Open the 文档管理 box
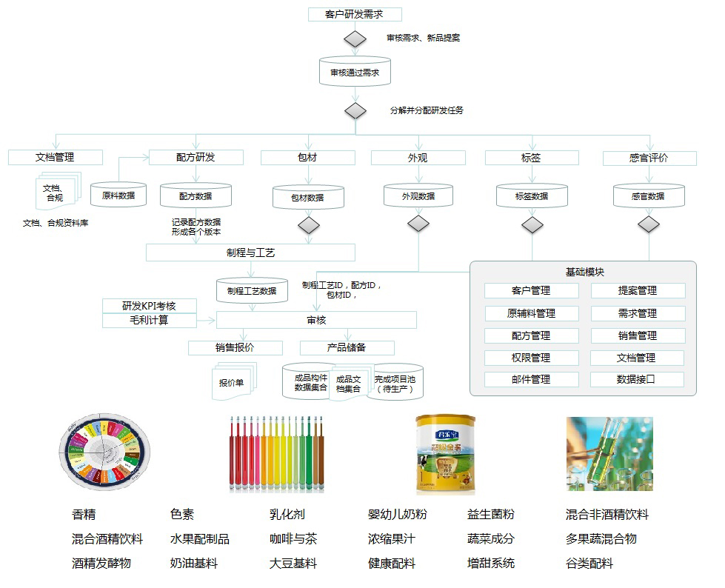The height and width of the screenshot is (588, 725). point(56,157)
